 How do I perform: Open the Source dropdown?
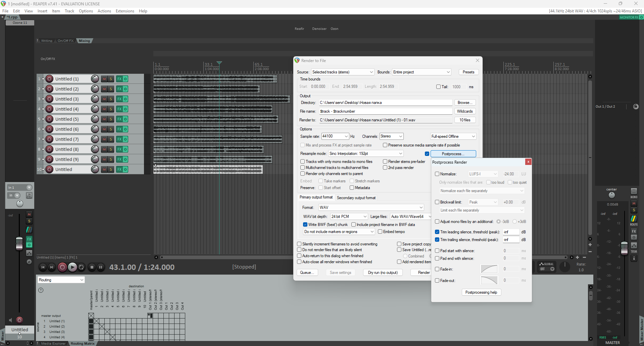tap(342, 72)
